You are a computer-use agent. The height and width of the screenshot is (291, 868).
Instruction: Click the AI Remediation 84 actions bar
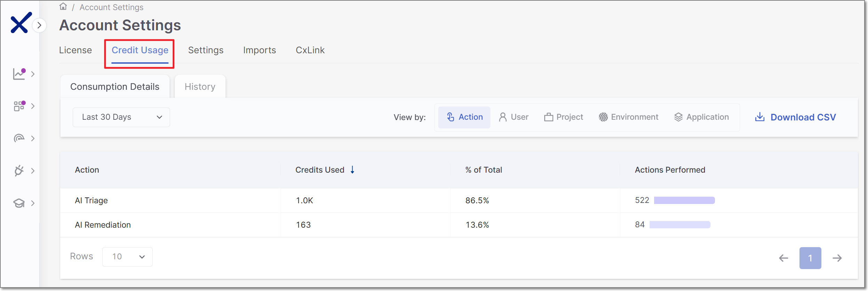tap(680, 225)
